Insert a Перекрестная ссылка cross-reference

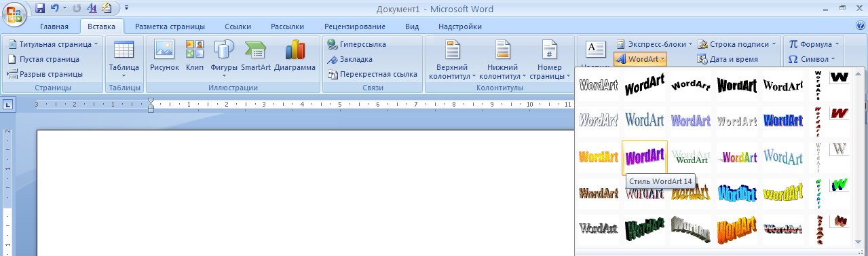tap(372, 74)
